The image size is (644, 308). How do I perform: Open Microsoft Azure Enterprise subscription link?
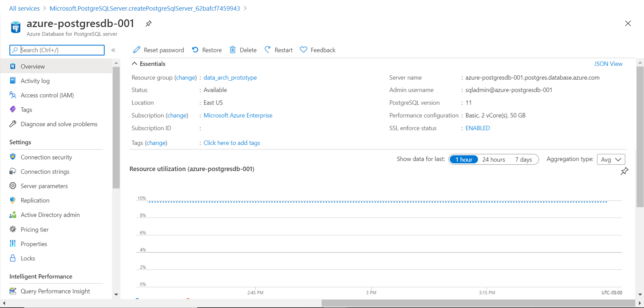pos(238,115)
